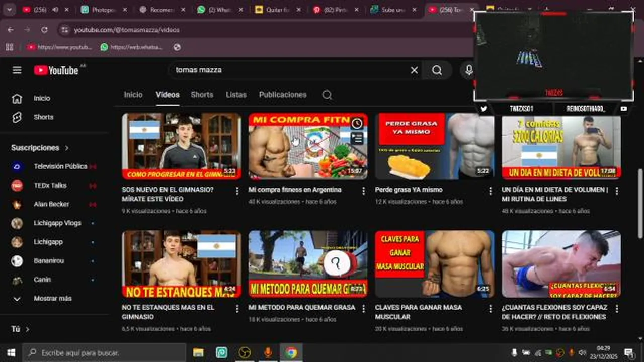
Task: Play the push-ups challenge video thumbnail
Action: [x=561, y=264]
